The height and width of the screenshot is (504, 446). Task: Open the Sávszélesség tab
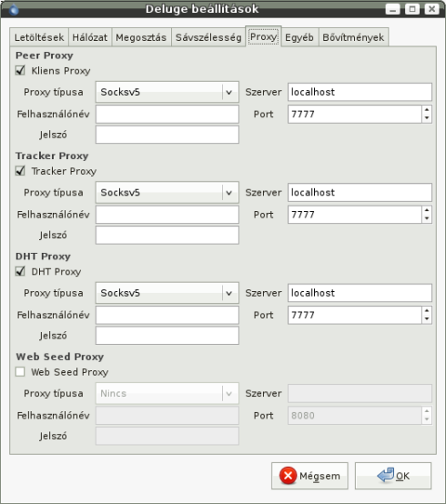(208, 37)
